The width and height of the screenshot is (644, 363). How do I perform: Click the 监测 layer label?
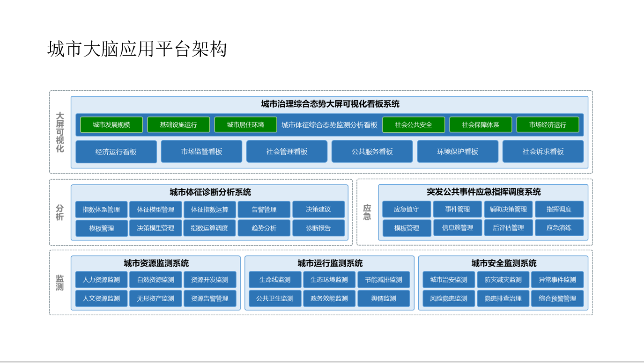coord(59,283)
